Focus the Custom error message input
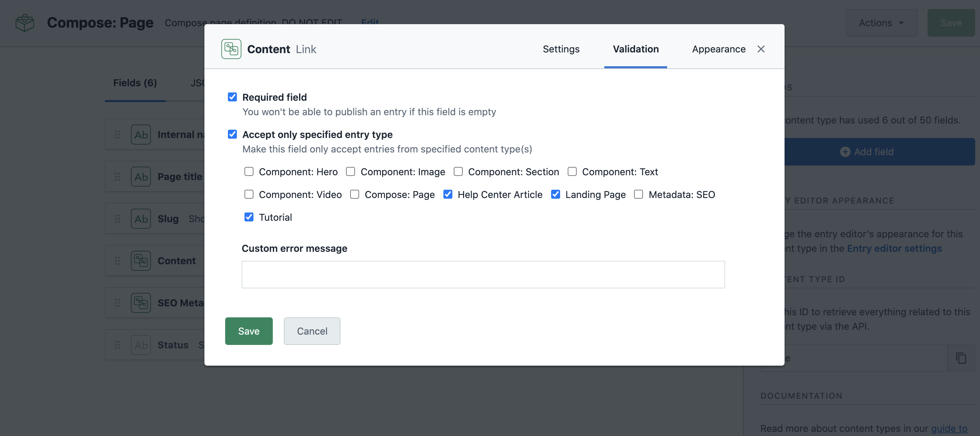This screenshot has width=980, height=436. pyautogui.click(x=483, y=275)
